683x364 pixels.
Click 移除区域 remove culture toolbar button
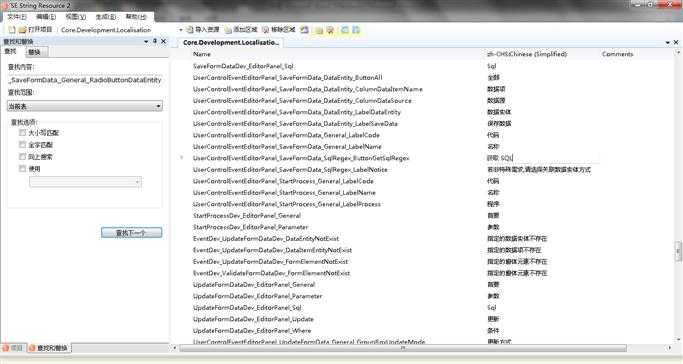(279, 30)
